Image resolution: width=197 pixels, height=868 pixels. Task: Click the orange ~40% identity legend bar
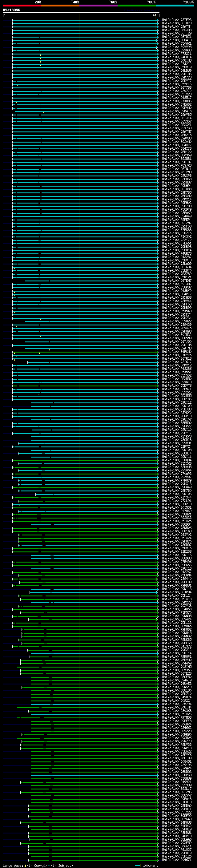[x=60, y=6]
